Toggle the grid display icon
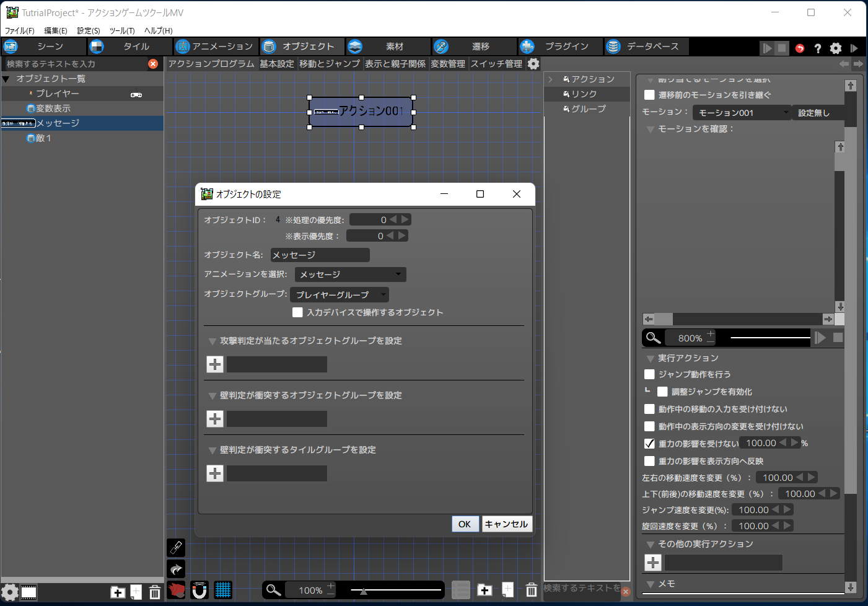Viewport: 868px width, 606px height. pos(222,590)
